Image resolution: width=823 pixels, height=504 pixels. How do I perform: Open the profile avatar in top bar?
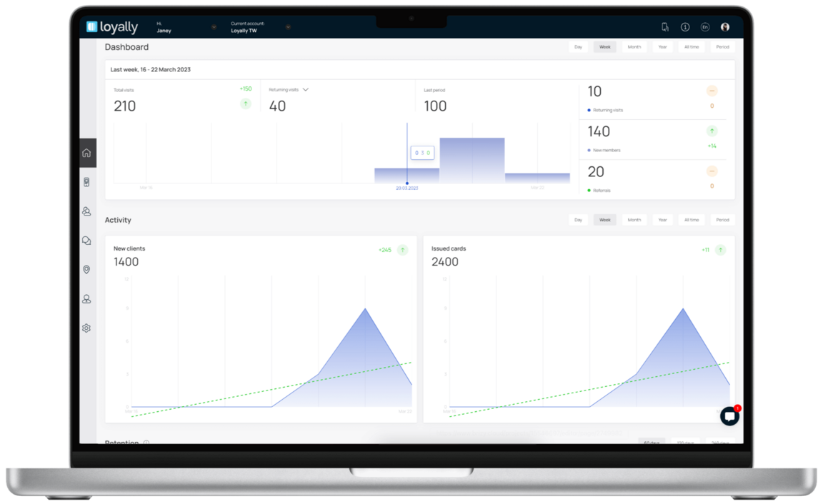(725, 27)
